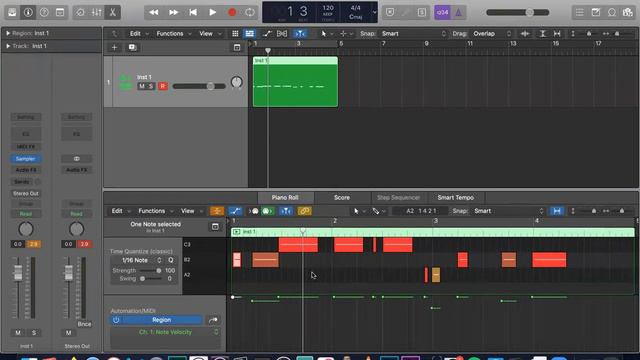Toggle the green MIDI Out button
Image resolution: width=640 pixels, height=360 pixels.
point(267,211)
